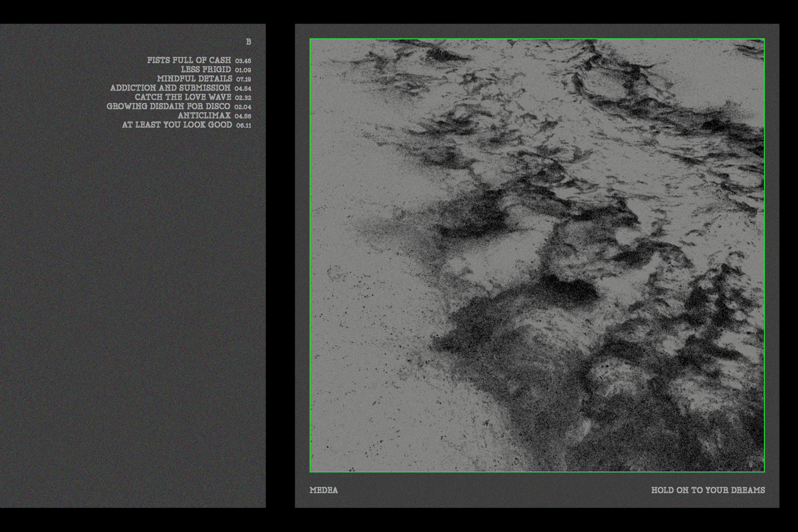Click the green-bordered album artwork
The image size is (798, 532).
click(x=537, y=255)
